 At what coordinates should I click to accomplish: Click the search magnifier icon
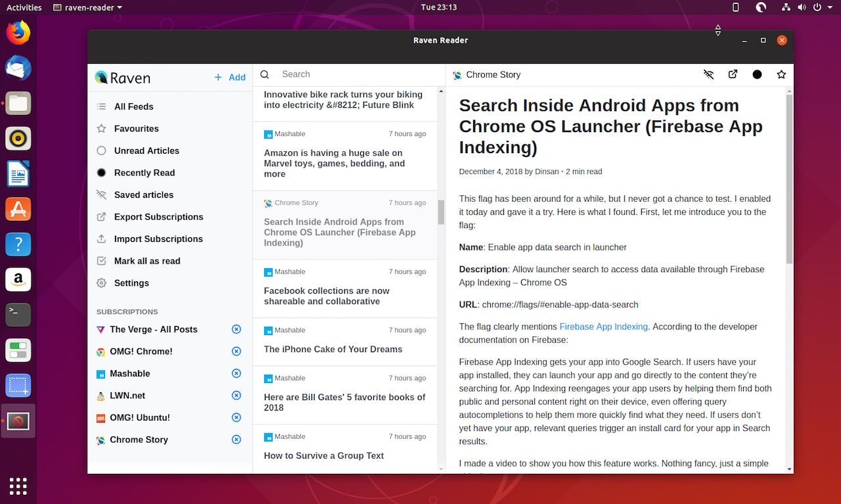265,74
